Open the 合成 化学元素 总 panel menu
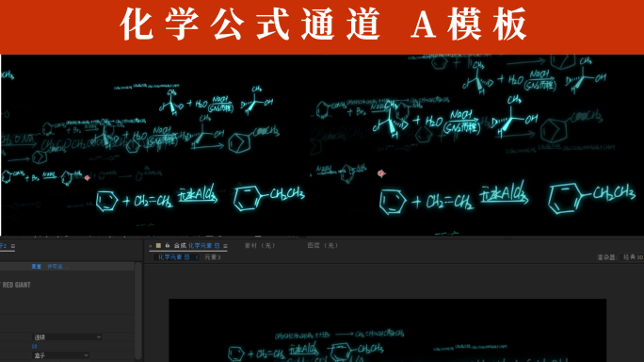The width and height of the screenshot is (644, 362). [x=225, y=246]
